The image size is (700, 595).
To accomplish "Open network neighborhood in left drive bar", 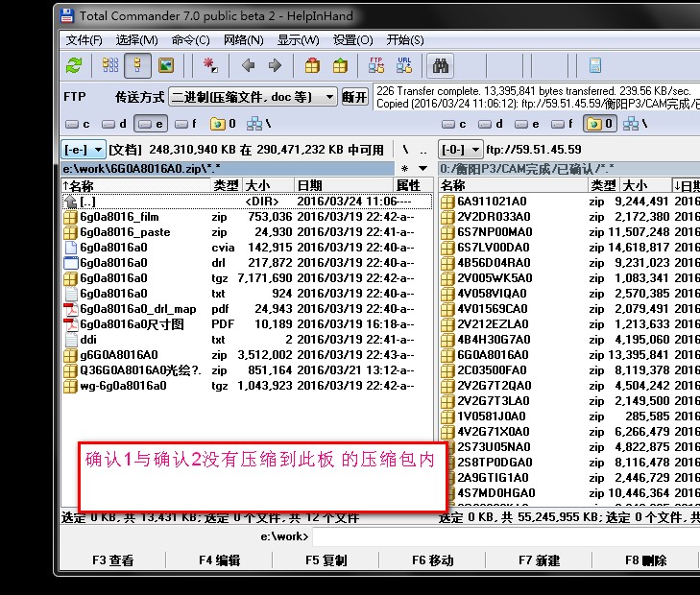I will tap(259, 124).
